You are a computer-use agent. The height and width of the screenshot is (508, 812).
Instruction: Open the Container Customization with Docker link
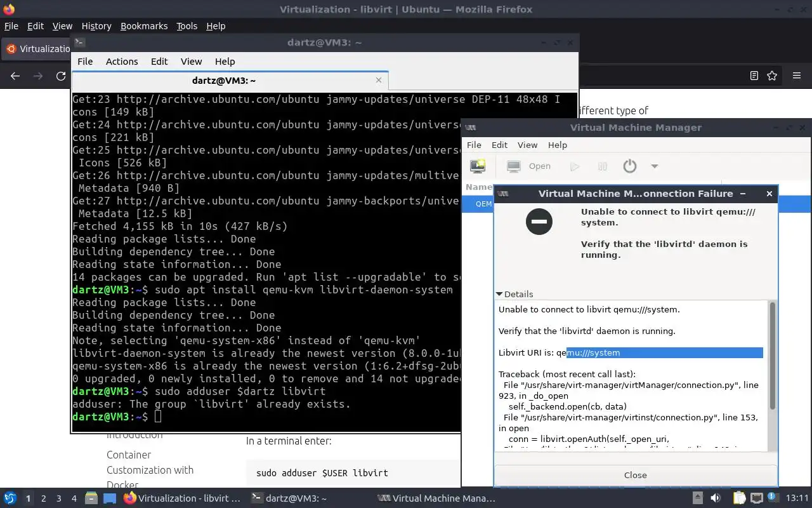coord(150,470)
